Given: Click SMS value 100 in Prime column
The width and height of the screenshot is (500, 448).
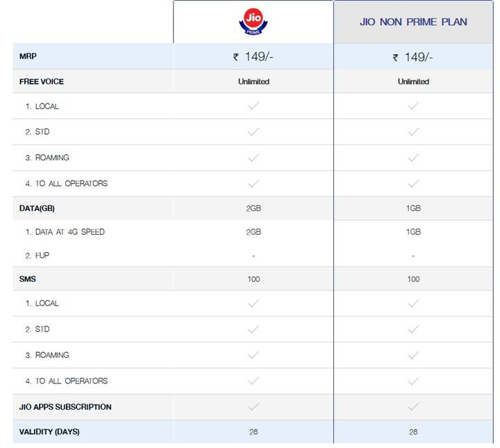Looking at the screenshot, I should pyautogui.click(x=253, y=279).
